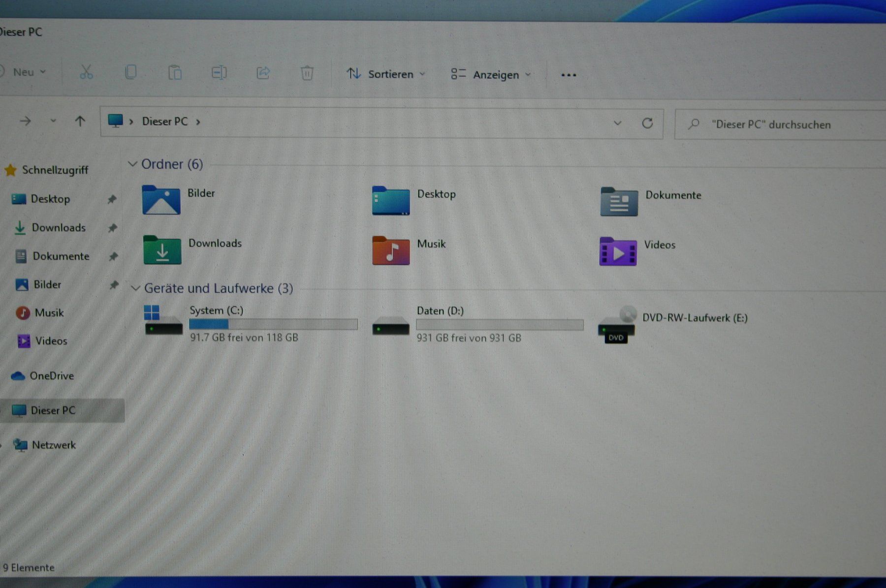886x588 pixels.
Task: Open the address bar history dropdown
Action: [x=617, y=123]
